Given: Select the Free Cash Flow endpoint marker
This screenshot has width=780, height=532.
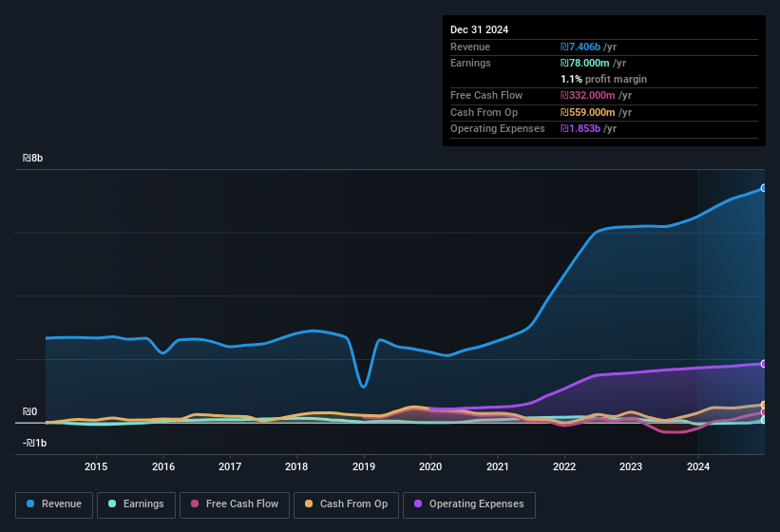Looking at the screenshot, I should (764, 412).
